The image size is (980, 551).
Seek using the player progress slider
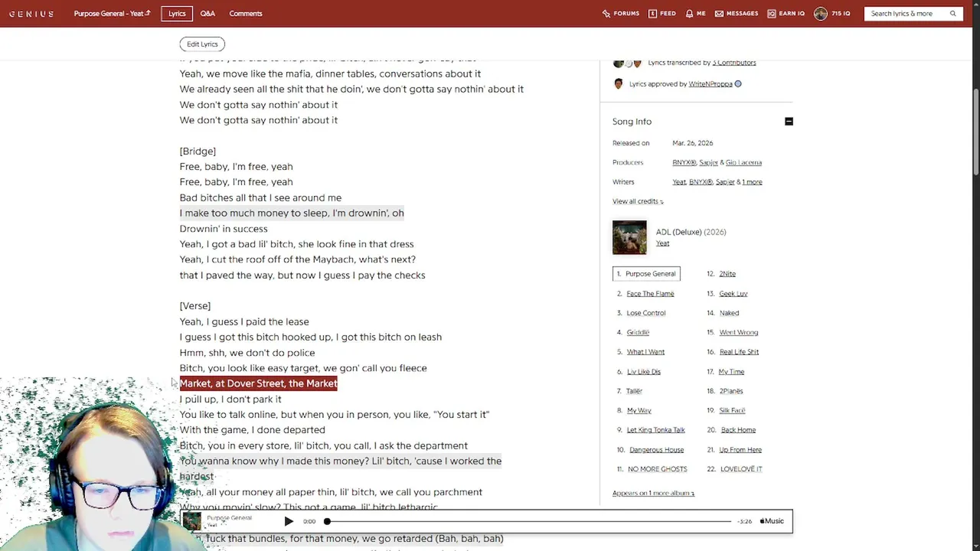tap(528, 521)
